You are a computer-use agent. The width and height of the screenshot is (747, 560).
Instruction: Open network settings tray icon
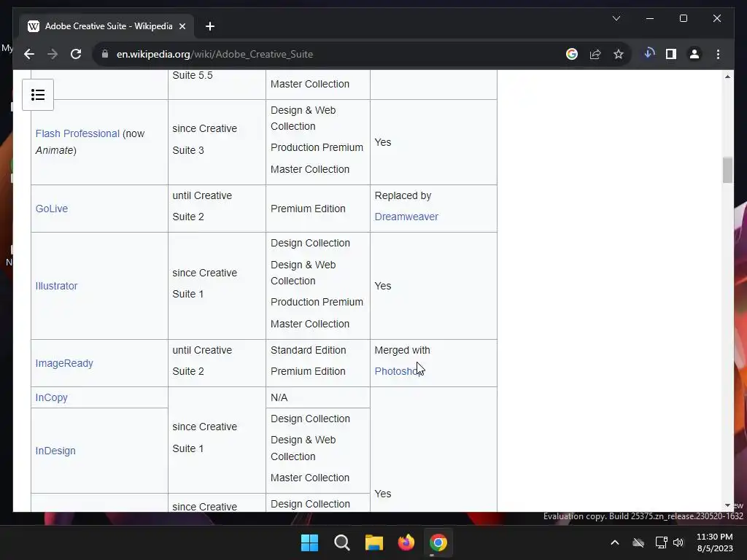click(661, 542)
